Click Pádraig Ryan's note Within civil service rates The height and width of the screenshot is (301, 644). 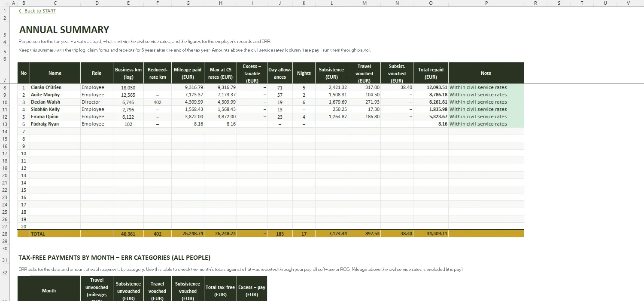point(486,124)
